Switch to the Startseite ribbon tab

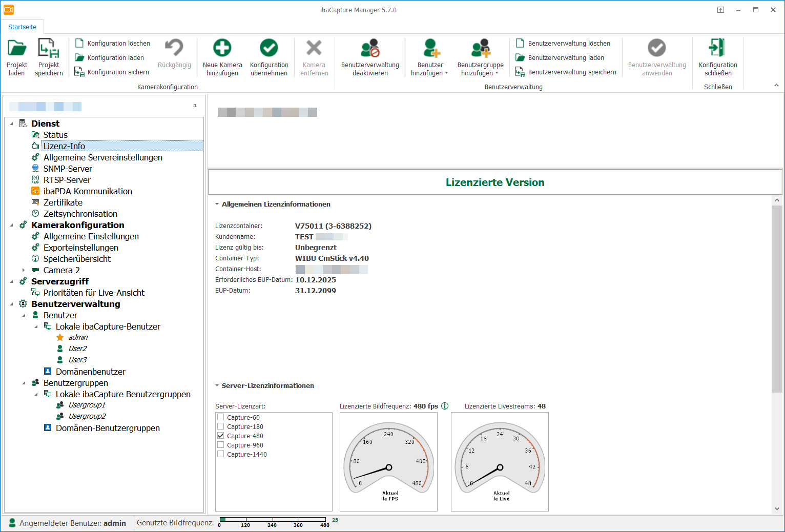point(23,27)
